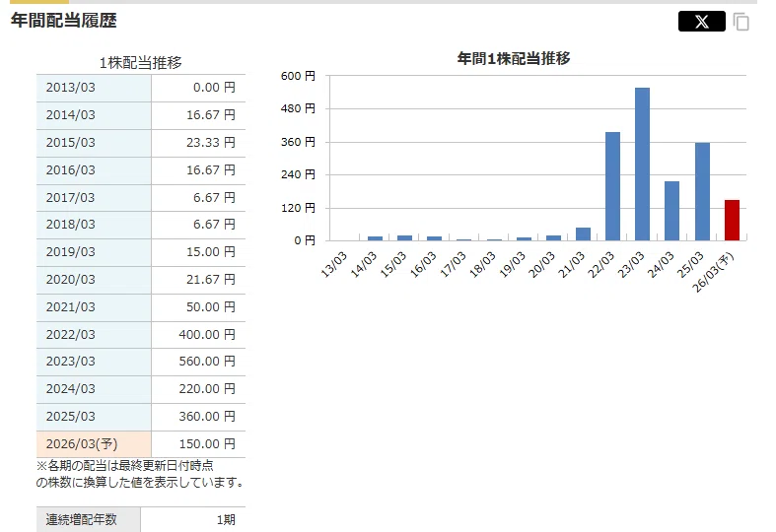This screenshot has height=532, width=776.
Task: Select the 2013/03 row label
Action: click(x=94, y=88)
